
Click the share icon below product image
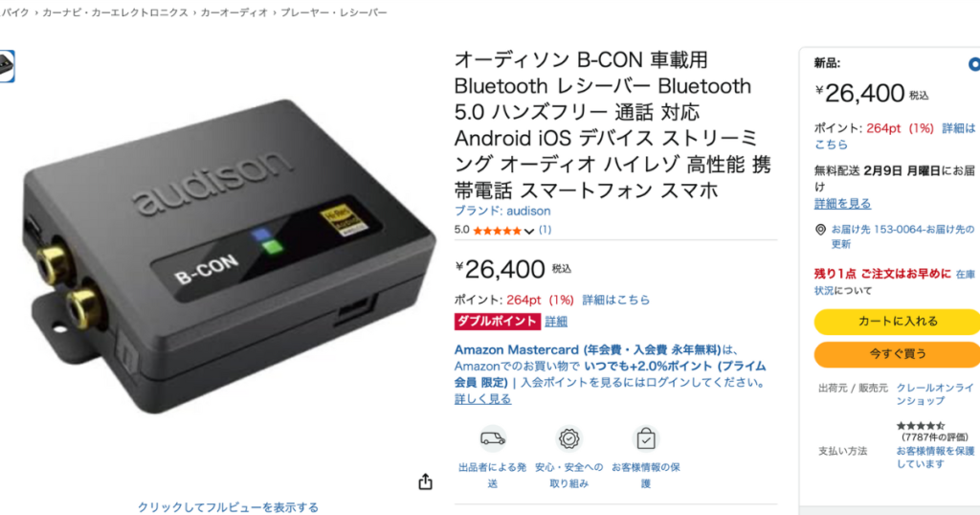(x=426, y=481)
